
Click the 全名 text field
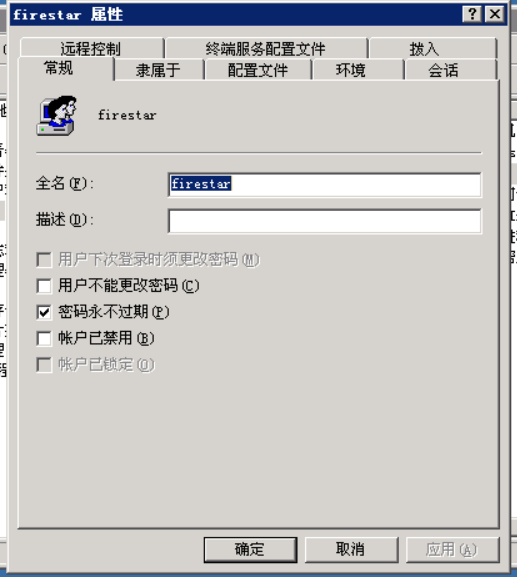point(325,185)
